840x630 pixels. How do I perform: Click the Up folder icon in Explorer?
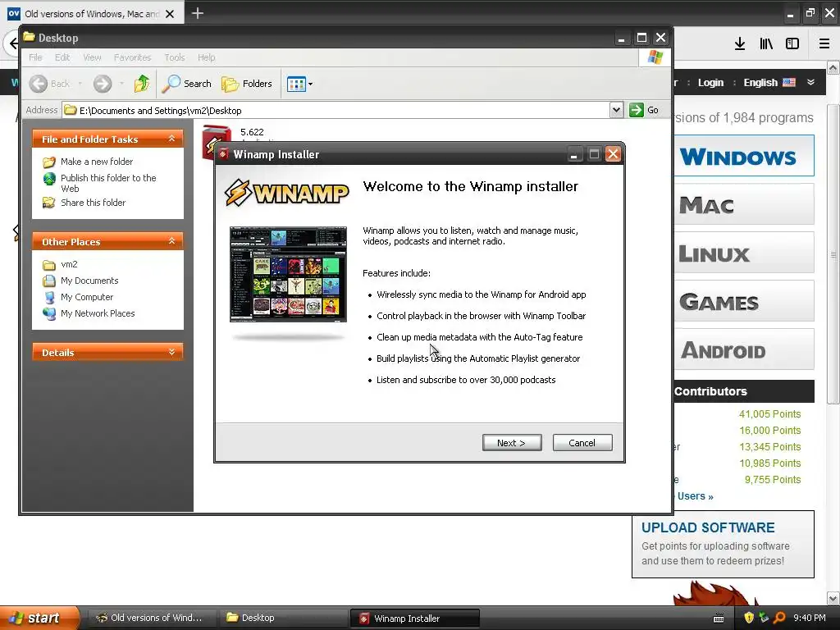pos(142,84)
